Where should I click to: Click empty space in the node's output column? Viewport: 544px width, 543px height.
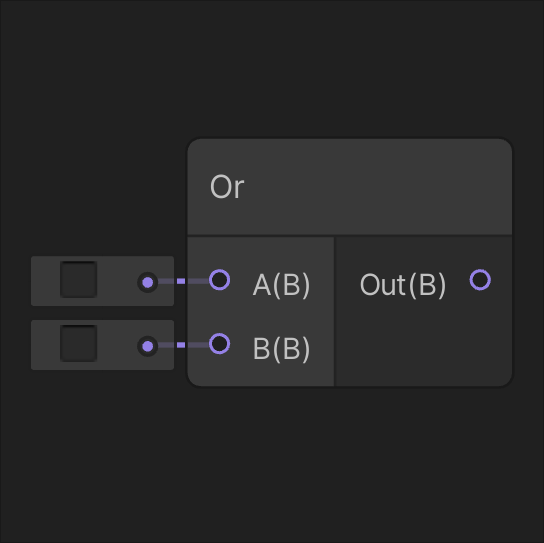(x=423, y=343)
